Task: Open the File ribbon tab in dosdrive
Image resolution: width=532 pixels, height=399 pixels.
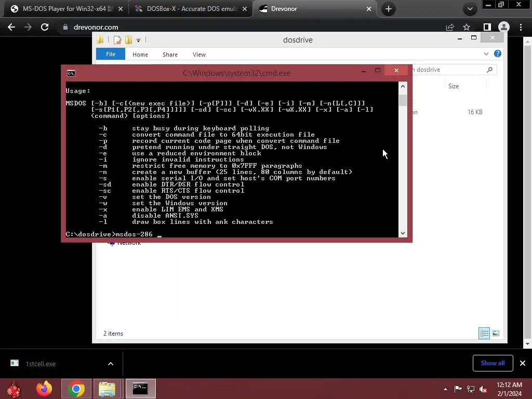Action: coord(111,54)
